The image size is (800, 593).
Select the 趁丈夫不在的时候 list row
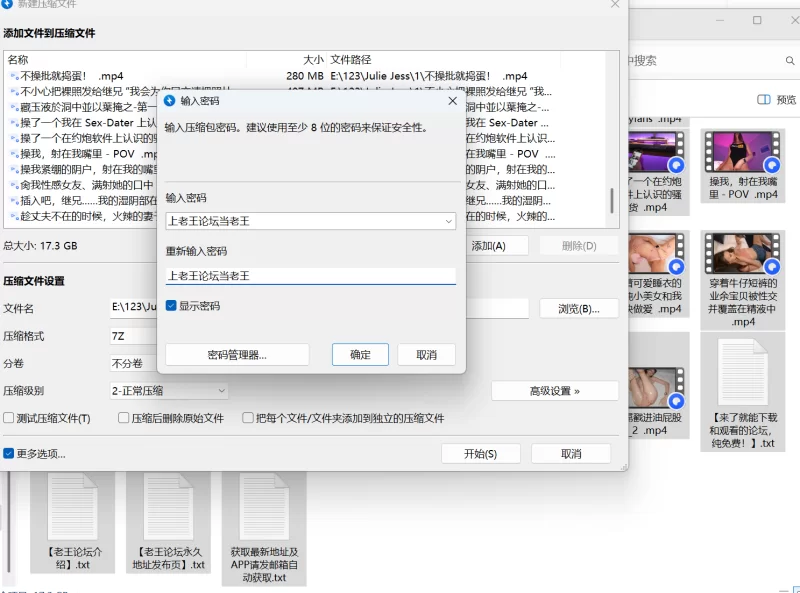(306, 216)
